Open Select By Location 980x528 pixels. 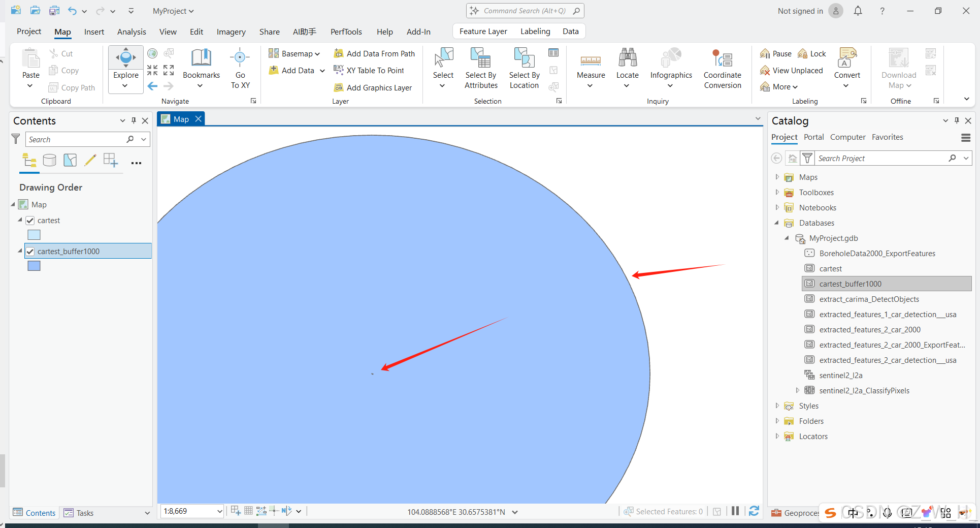524,69
